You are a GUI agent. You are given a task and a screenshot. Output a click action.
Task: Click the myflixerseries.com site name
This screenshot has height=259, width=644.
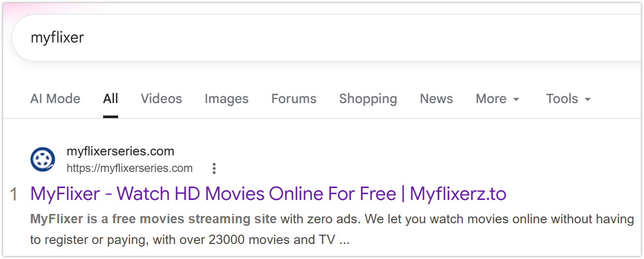click(120, 151)
